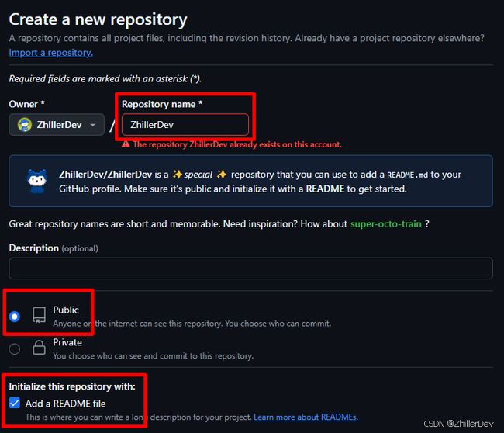Click the ZhillerDev owner avatar icon
The image size is (504, 433).
pyautogui.click(x=25, y=125)
